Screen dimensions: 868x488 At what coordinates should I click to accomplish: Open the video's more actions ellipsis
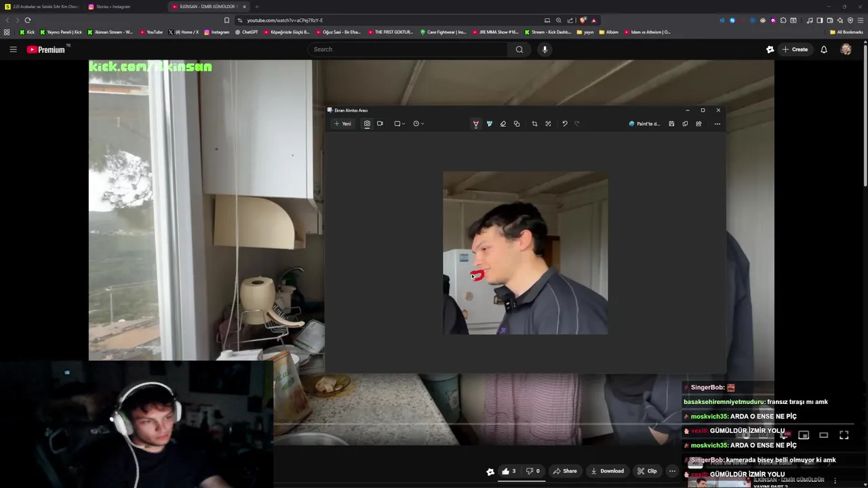tap(672, 471)
